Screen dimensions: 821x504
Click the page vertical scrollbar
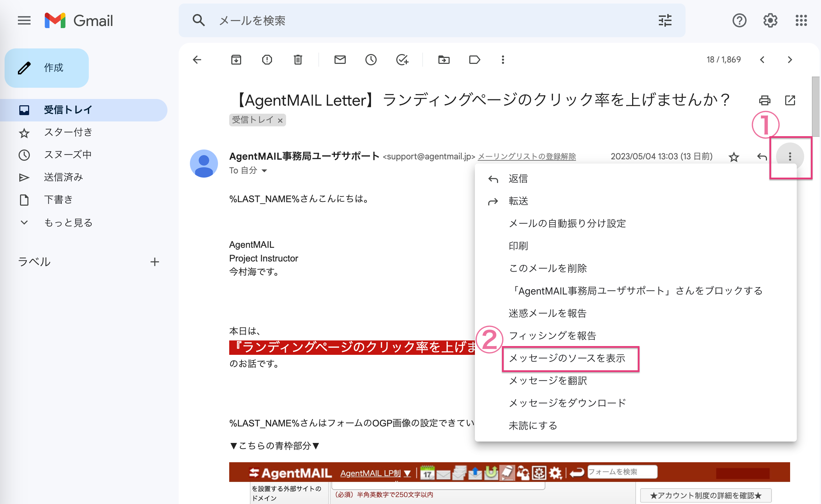pyautogui.click(x=816, y=107)
